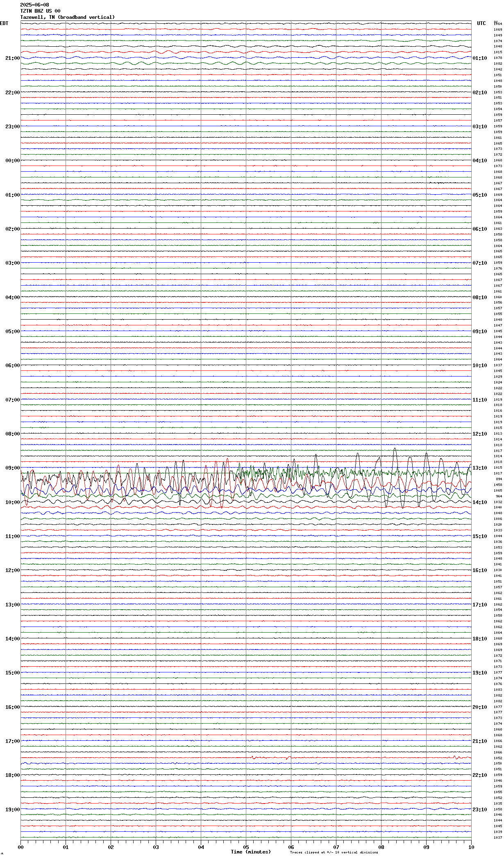Click the date header 2025-06-08
This screenshot has width=504, height=858.
tap(34, 5)
